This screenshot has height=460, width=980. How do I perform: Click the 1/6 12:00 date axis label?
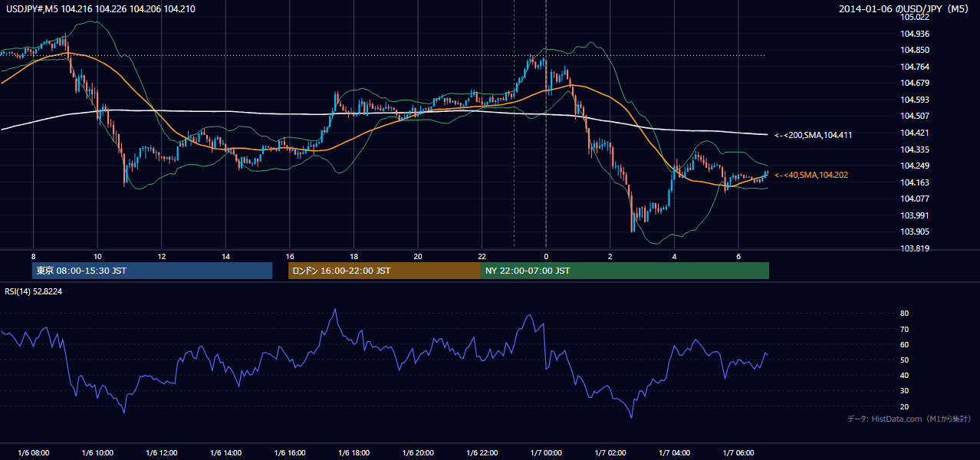click(162, 453)
